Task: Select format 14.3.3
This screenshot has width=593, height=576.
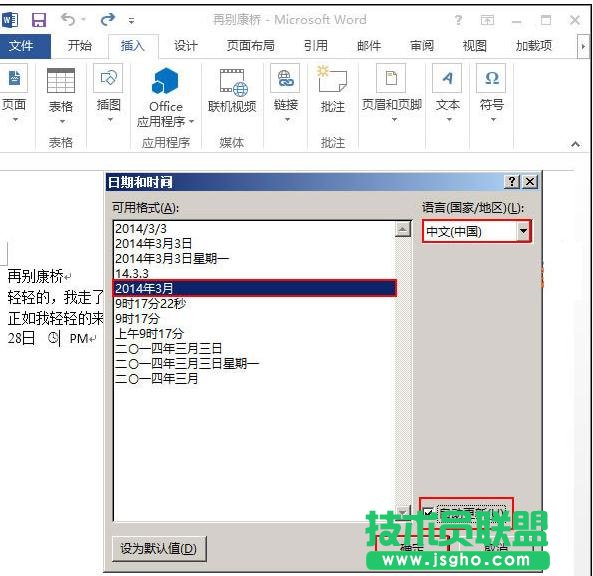Action: [254, 273]
